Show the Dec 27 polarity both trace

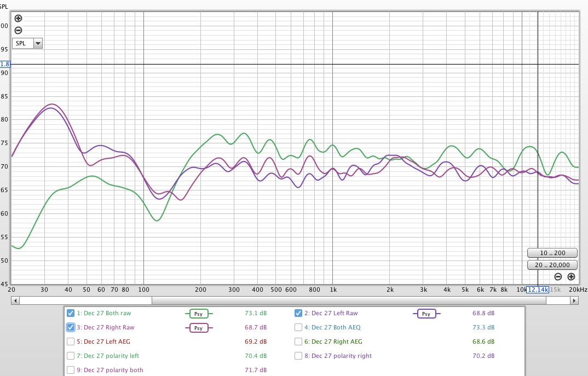[x=70, y=369]
